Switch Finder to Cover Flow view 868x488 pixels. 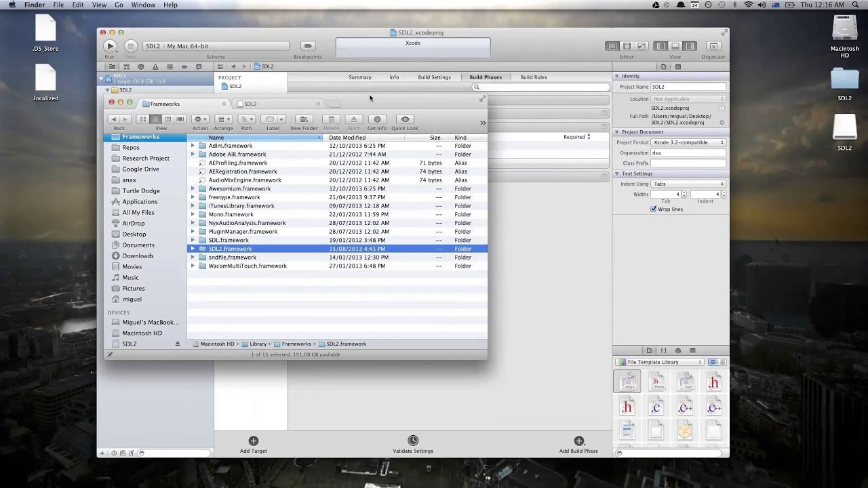[x=180, y=119]
